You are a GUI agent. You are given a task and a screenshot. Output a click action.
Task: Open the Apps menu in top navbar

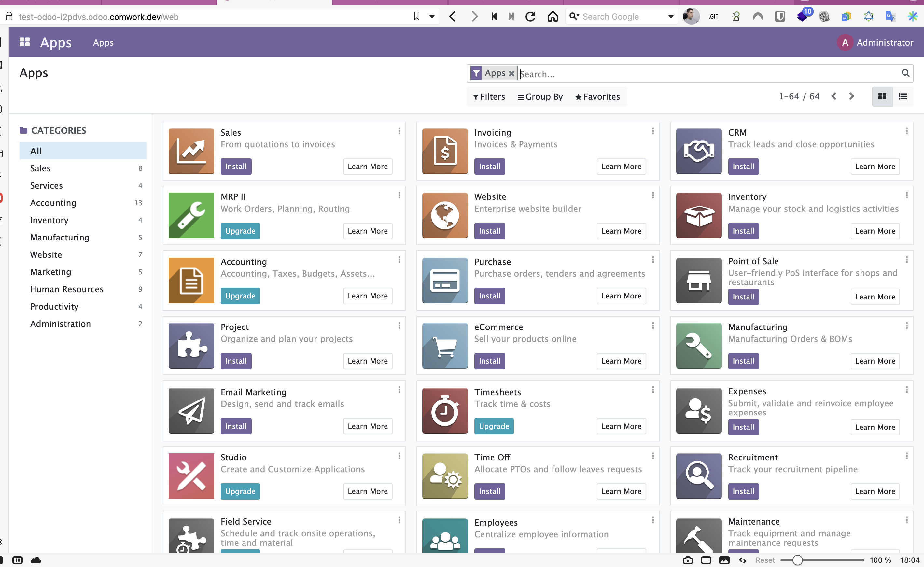pos(103,42)
